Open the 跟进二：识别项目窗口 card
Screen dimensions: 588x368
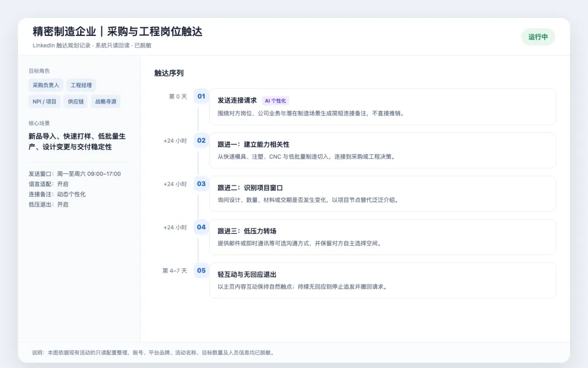point(383,194)
